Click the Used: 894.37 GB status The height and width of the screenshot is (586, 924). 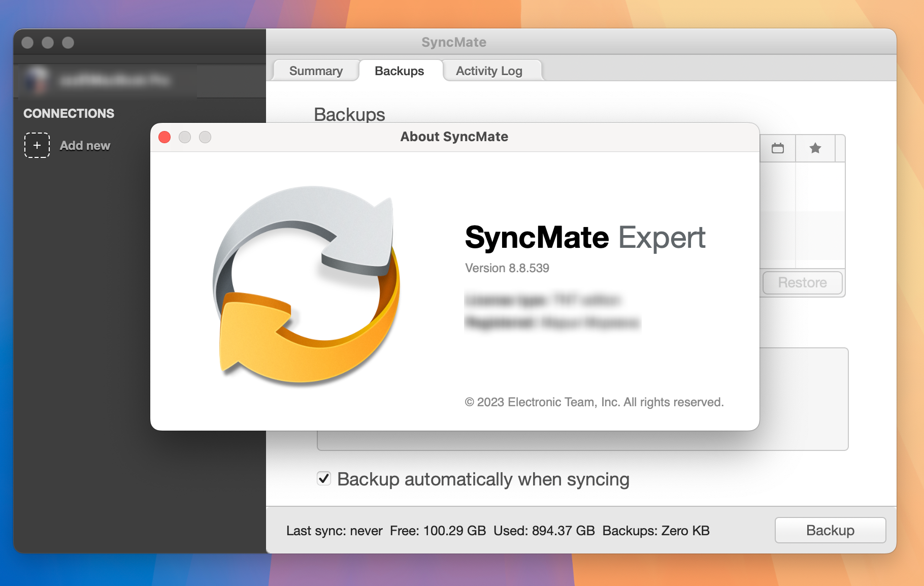[x=544, y=531]
